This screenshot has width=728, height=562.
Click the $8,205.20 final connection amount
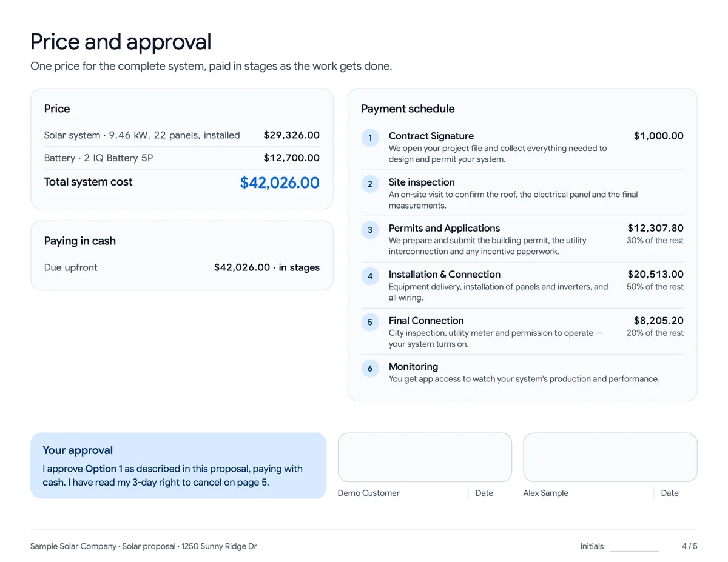[x=659, y=321]
